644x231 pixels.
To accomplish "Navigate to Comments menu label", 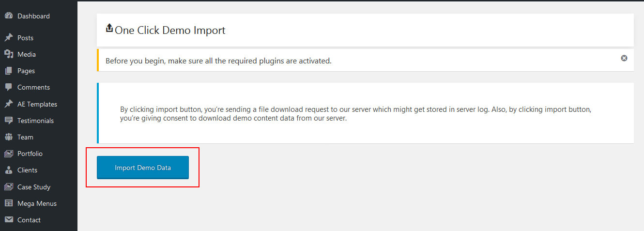I will [x=33, y=87].
